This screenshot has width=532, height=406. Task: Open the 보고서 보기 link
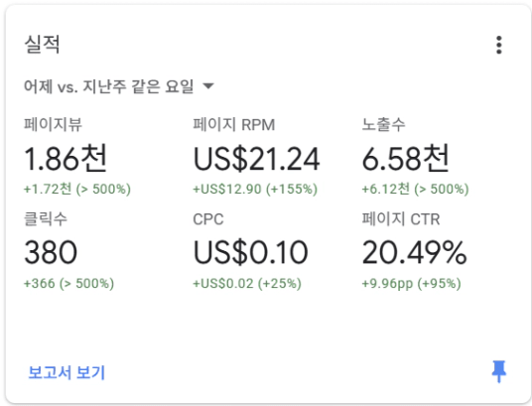point(66,372)
